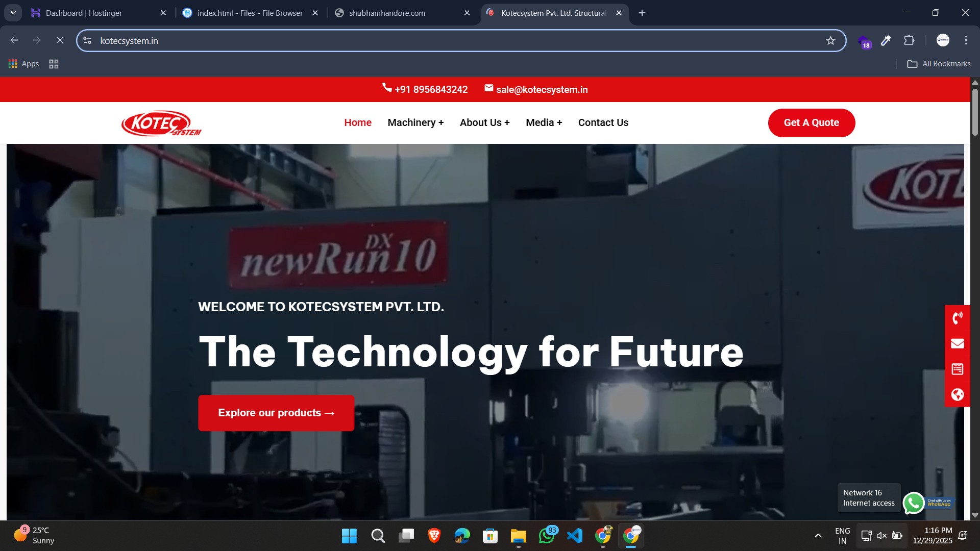Click the taskbar network icon
This screenshot has width=980, height=551.
[866, 536]
